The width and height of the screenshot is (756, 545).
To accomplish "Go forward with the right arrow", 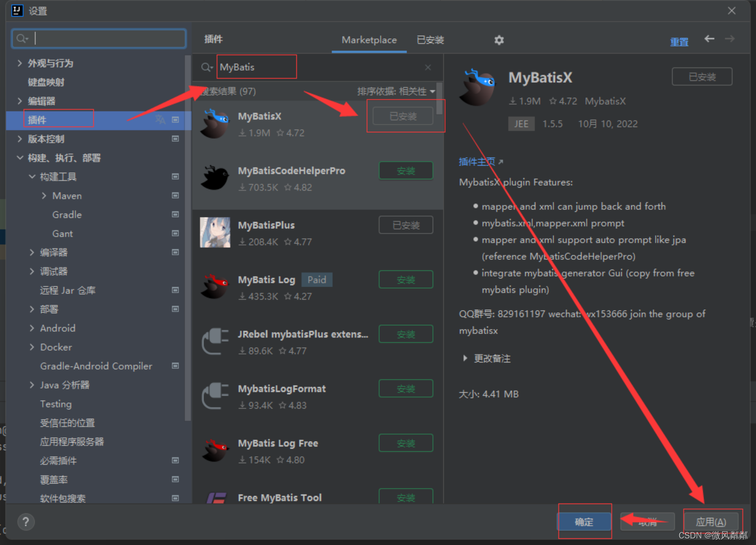I will (x=730, y=39).
